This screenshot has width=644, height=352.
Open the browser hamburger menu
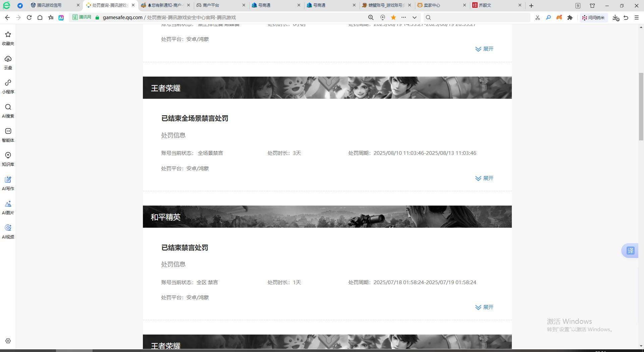637,17
